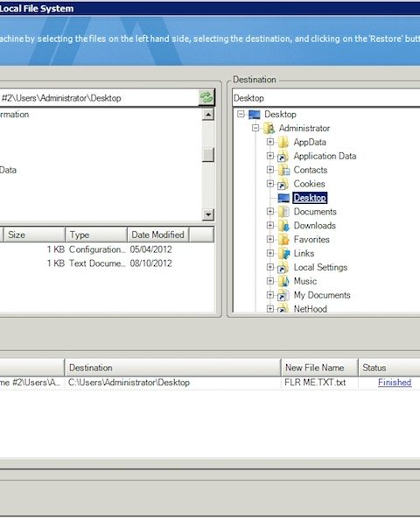The image size is (420, 520).
Task: Select Local Settings in destination tree
Action: click(320, 268)
